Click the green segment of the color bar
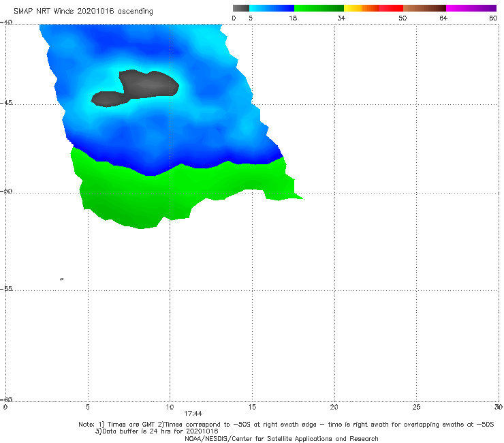 coord(319,8)
